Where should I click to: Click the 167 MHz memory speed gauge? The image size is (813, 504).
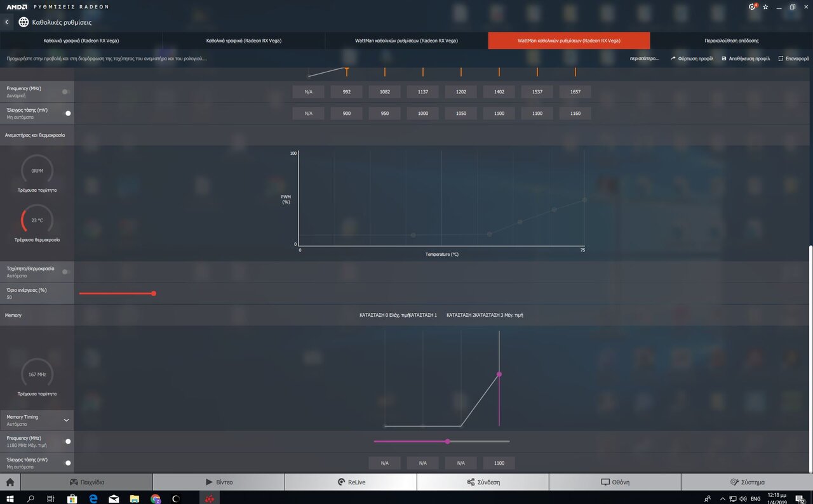click(x=37, y=375)
